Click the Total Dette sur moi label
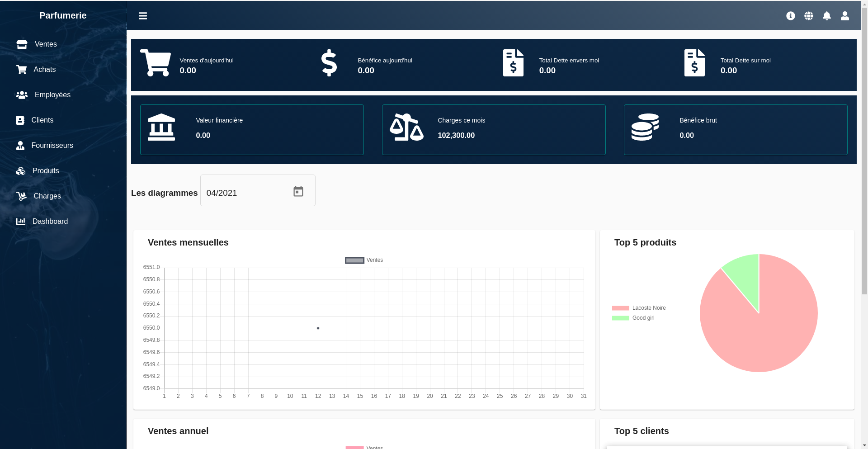The image size is (868, 449). pos(745,61)
